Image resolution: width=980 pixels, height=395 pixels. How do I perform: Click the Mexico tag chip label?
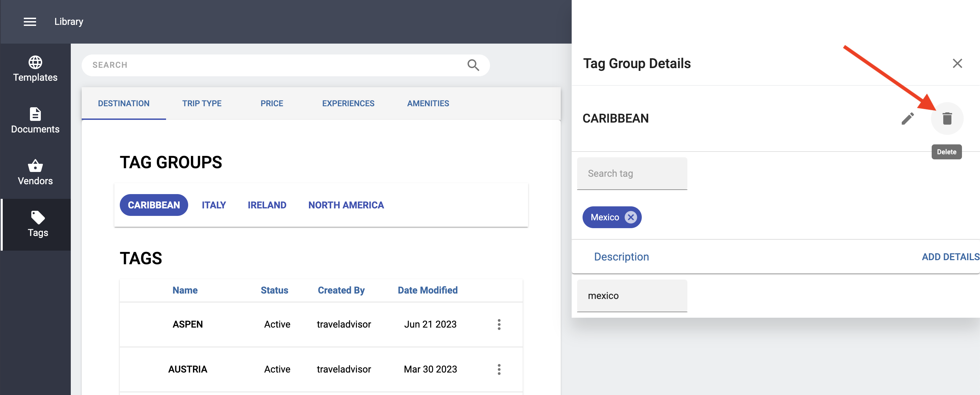coord(605,217)
